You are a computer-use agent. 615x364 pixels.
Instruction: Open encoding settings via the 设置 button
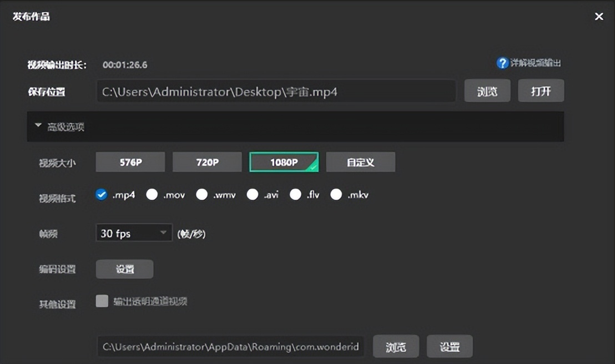(124, 269)
